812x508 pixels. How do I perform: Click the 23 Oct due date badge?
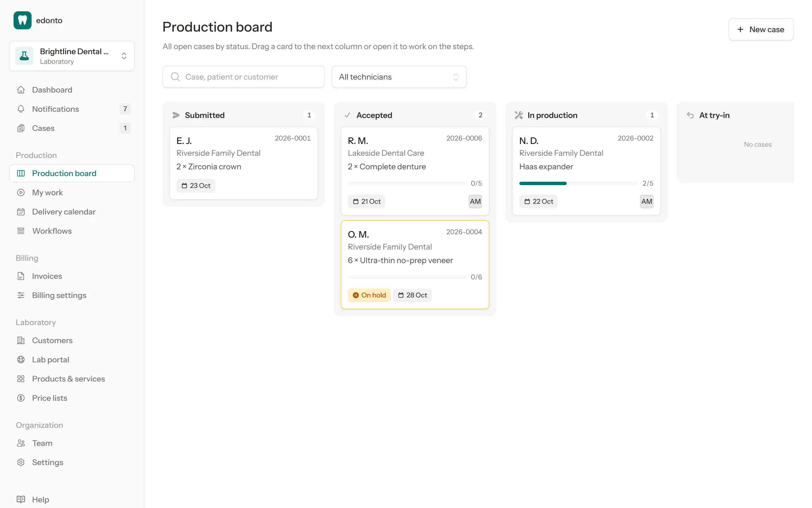pos(196,185)
